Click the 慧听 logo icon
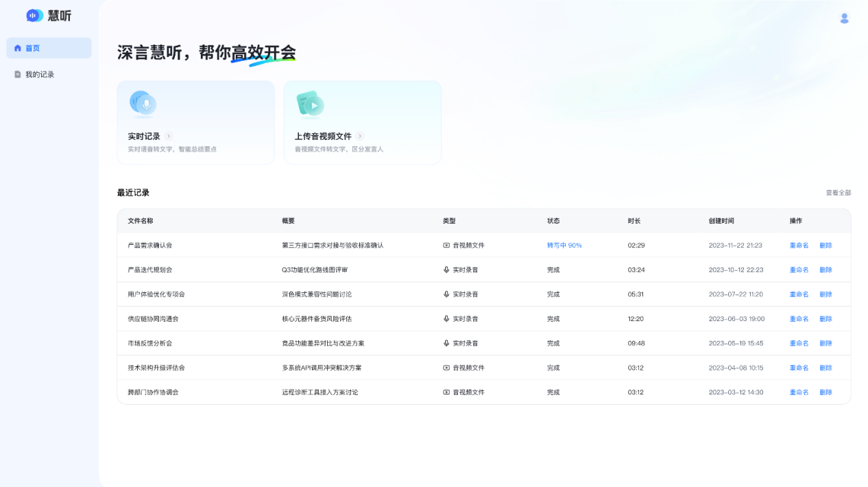The height and width of the screenshot is (487, 868). click(x=34, y=16)
